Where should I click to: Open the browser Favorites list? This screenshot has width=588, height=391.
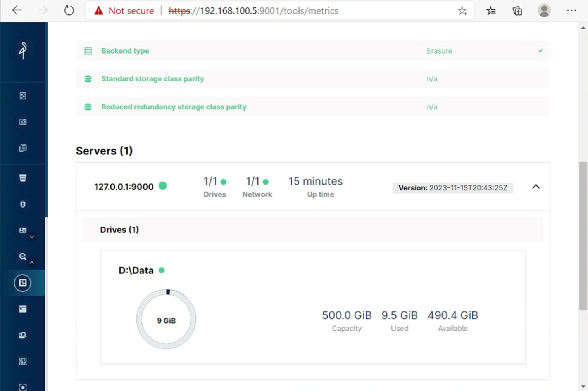(491, 11)
